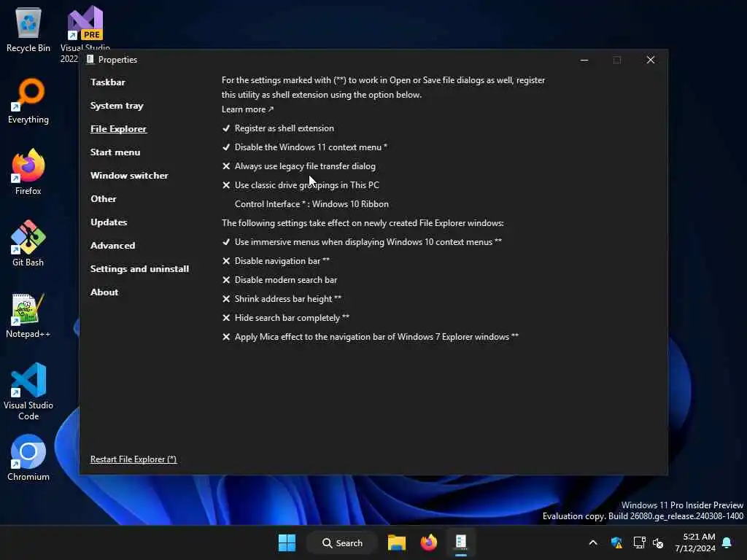
Task: Open the About section
Action: [104, 292]
